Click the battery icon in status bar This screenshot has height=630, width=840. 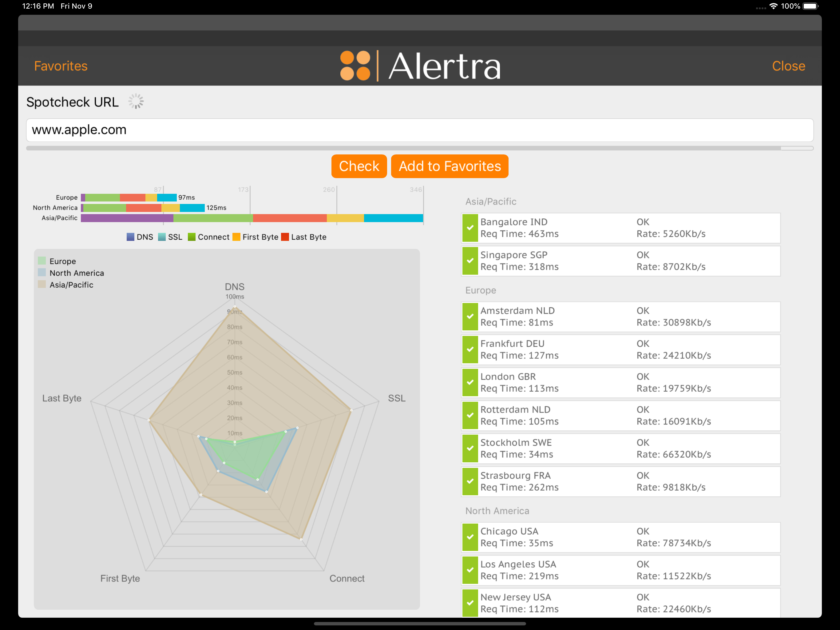(810, 6)
